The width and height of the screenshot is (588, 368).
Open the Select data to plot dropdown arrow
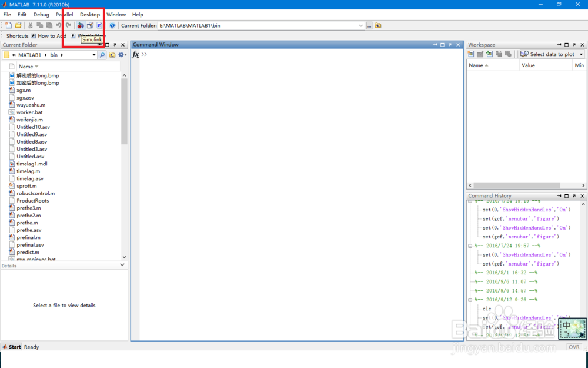coord(582,54)
